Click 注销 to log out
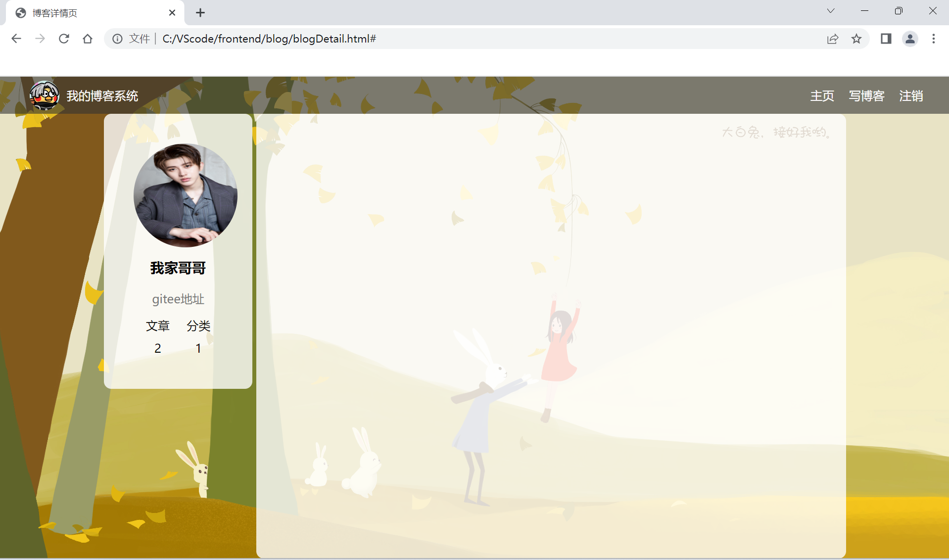Viewport: 949px width, 560px height. 911,96
